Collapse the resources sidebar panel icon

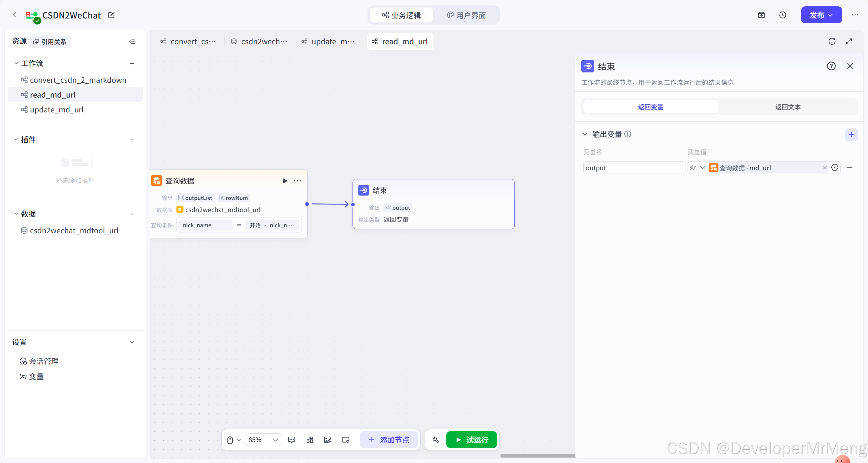point(132,42)
